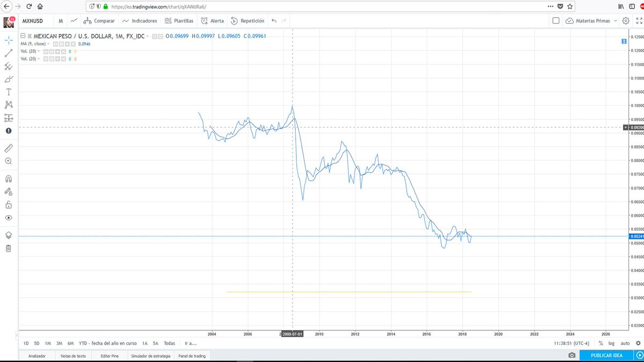Select the Todas time range
The width and height of the screenshot is (644, 362).
169,343
